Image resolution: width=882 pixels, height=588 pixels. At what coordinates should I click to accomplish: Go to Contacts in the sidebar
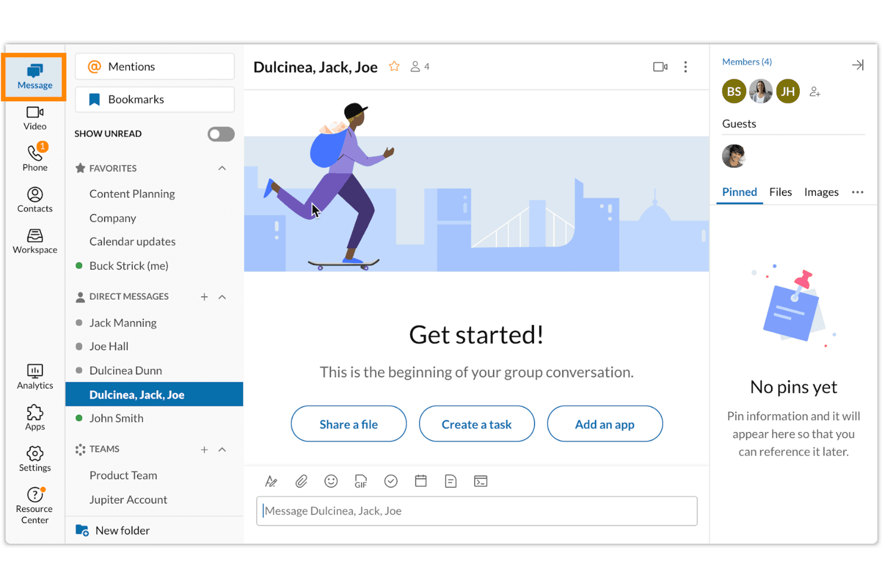pos(35,200)
